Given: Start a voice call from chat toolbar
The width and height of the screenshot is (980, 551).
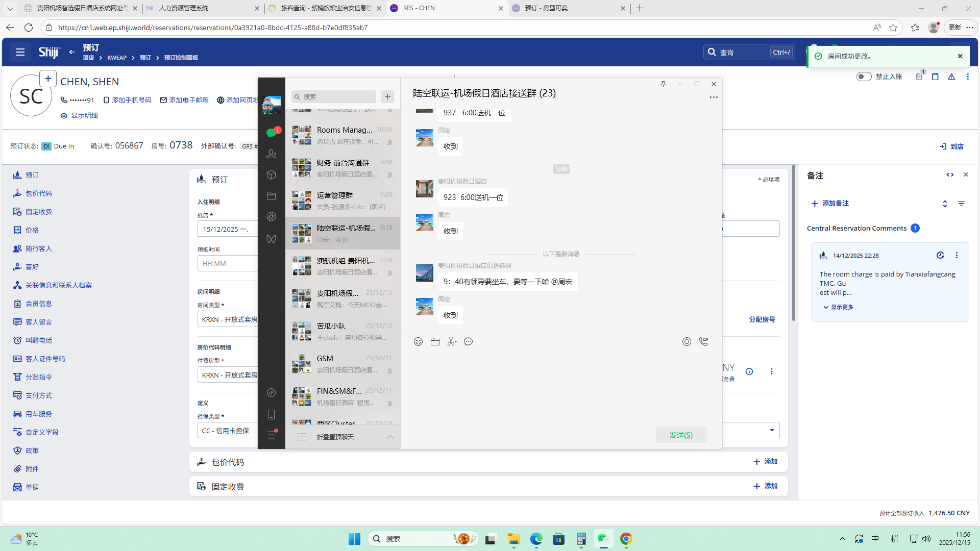Looking at the screenshot, I should (x=703, y=342).
